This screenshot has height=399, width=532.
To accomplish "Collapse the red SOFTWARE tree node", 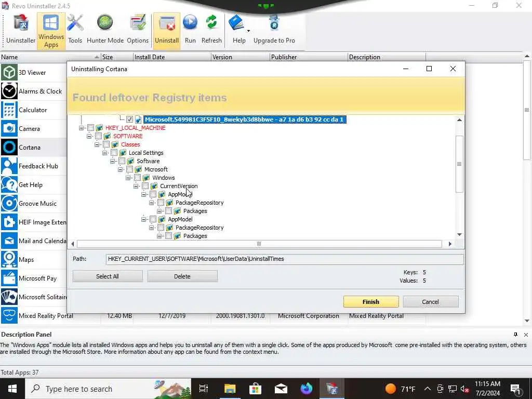I will [89, 136].
